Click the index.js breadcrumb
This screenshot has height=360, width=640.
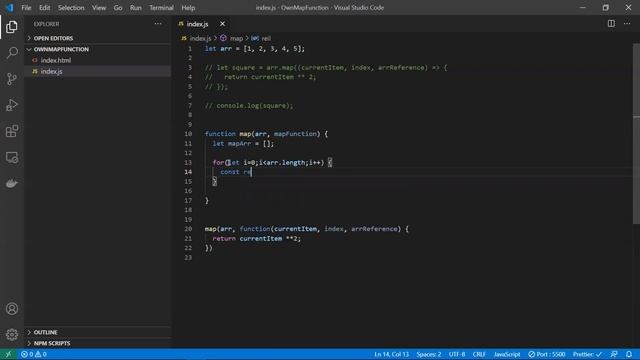pos(200,38)
